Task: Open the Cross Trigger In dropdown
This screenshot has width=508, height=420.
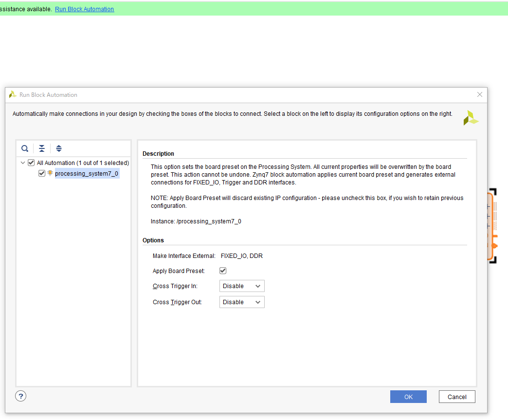Action: (x=242, y=286)
